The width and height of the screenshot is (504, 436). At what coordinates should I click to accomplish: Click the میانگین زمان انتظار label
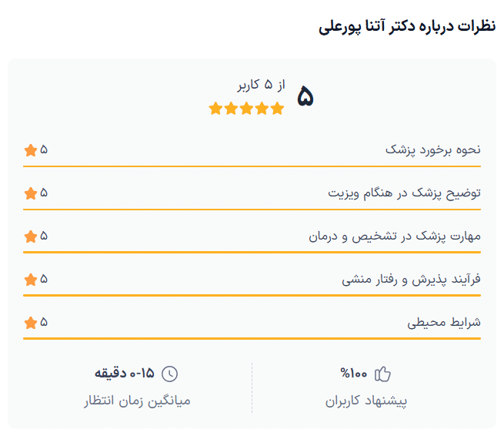136,401
